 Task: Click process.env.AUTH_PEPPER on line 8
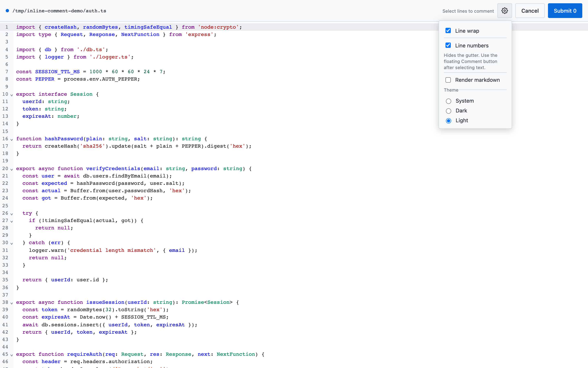click(x=100, y=79)
